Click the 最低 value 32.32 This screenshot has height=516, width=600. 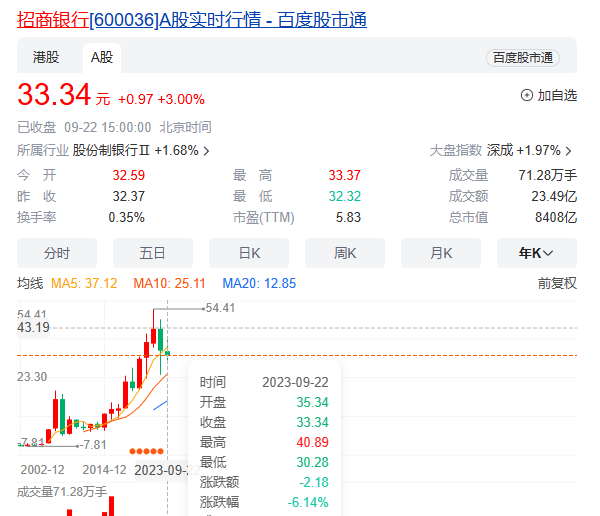(344, 196)
